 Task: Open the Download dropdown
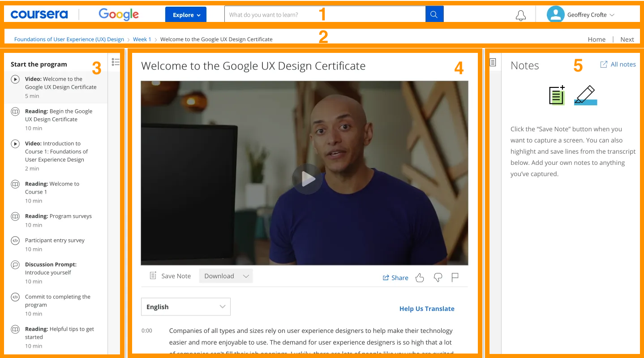226,276
